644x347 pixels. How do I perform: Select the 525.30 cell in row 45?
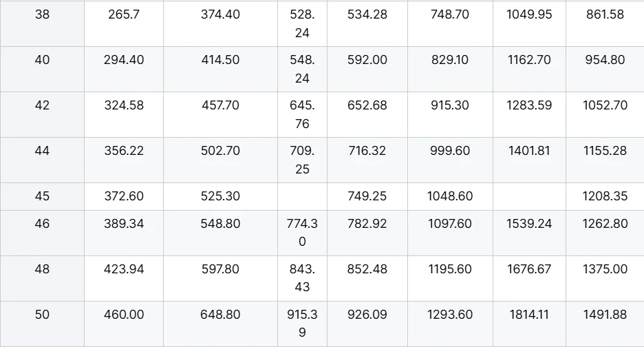pyautogui.click(x=220, y=196)
